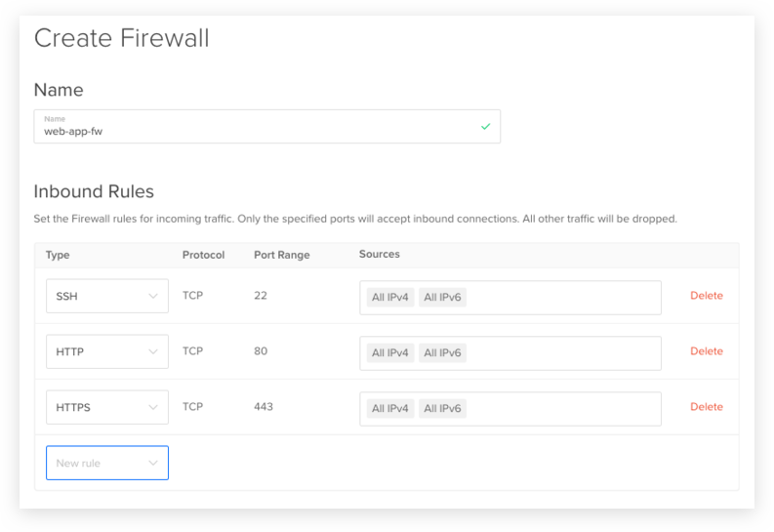Open the HTTPS type dropdown
Screen dimensions: 774x532
coord(107,408)
